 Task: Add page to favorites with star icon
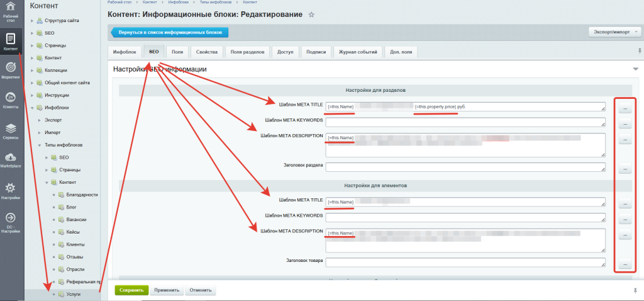tap(311, 14)
